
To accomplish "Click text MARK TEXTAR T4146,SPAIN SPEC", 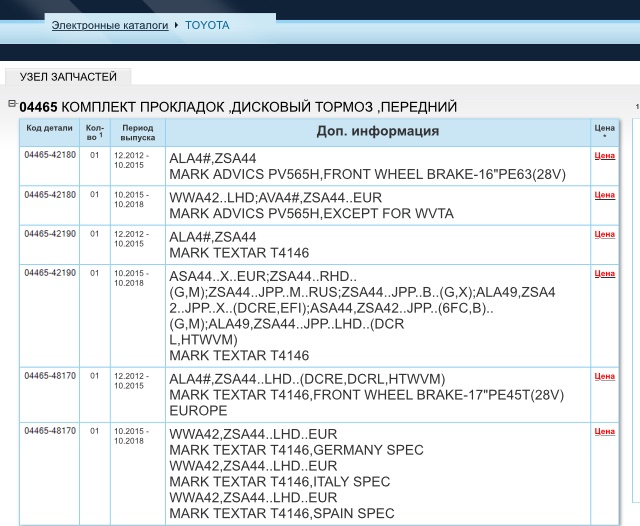I will (x=282, y=514).
